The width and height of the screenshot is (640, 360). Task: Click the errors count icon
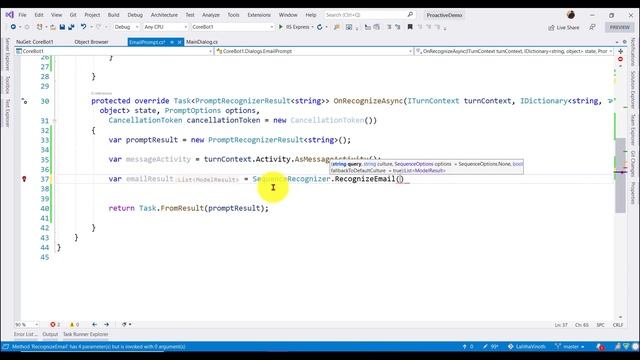[x=53, y=324]
